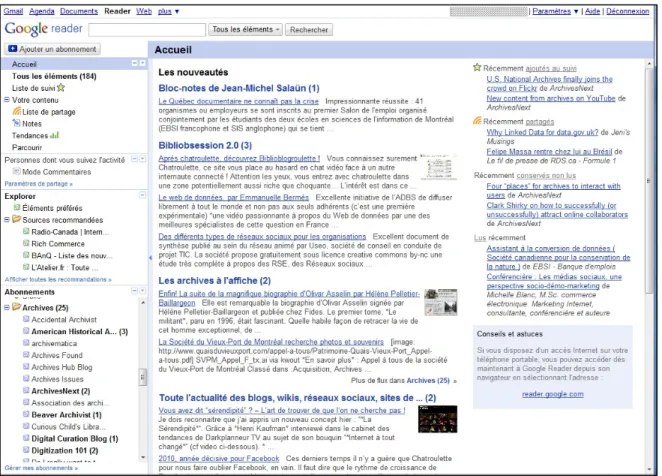
Task: Open the plus dropdown in top bar
Action: point(177,11)
